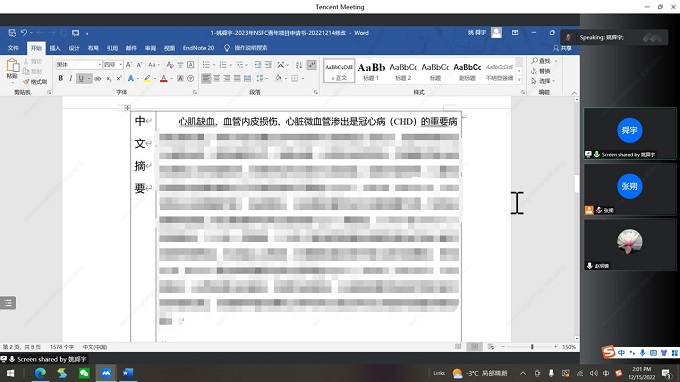Click the Paste clipboard icon
The height and width of the screenshot is (382, 680).
click(12, 69)
